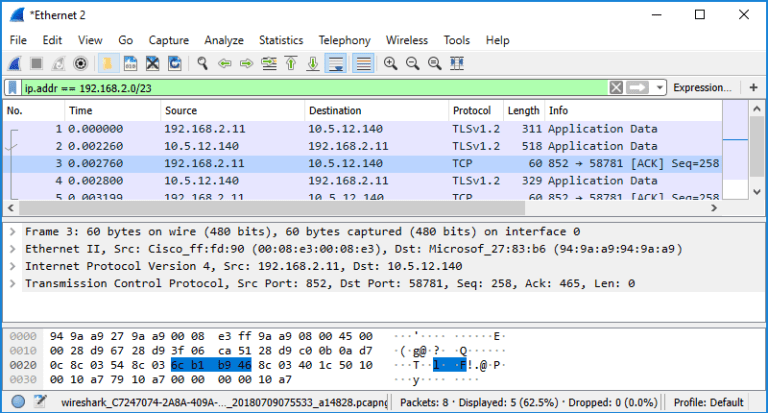Open the File menu

(18, 40)
